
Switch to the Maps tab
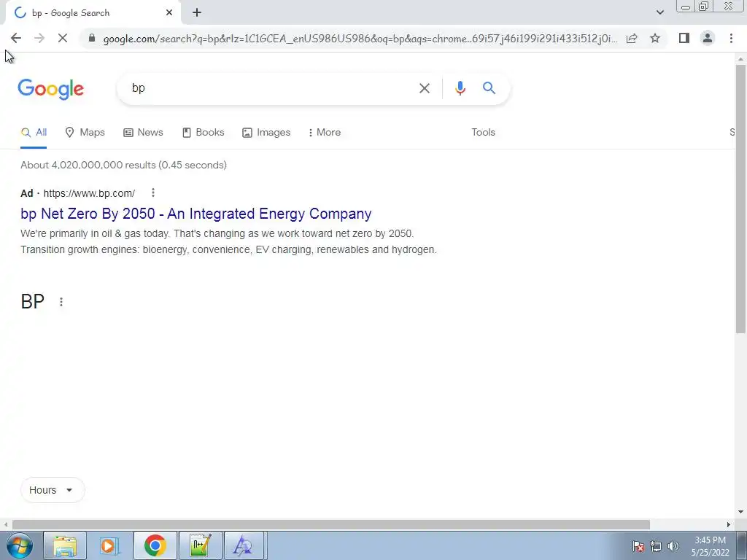(x=85, y=133)
